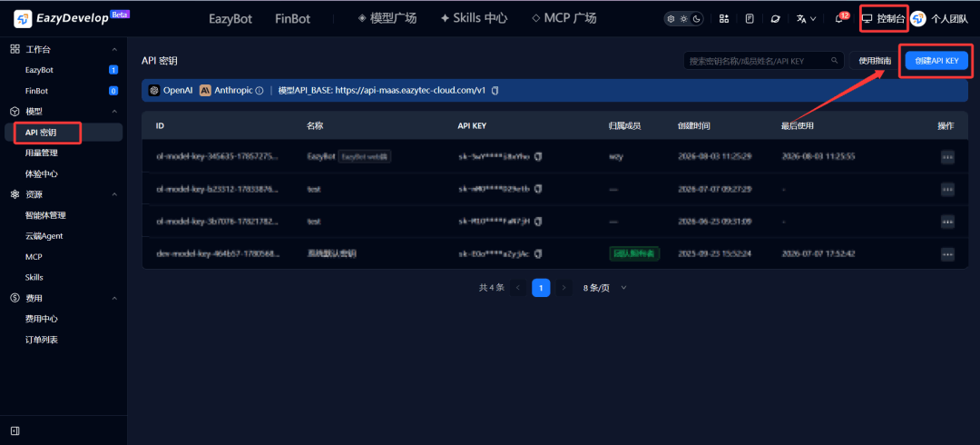Viewport: 980px width, 445px height.
Task: Open the documentation page icon
Action: (x=750, y=19)
